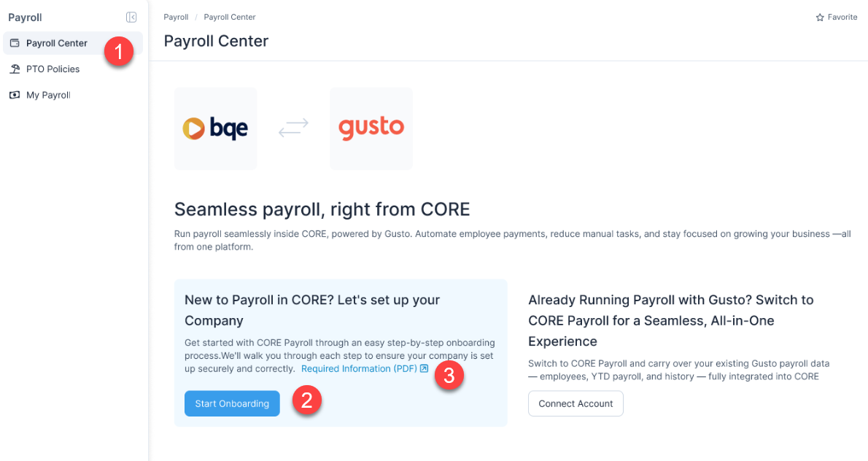Screen dimensions: 868x461
Task: Click the Connect Account button
Action: coord(576,403)
